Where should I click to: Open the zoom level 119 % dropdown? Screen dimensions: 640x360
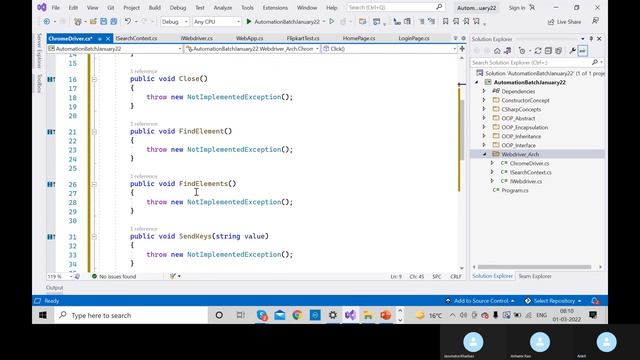60,276
